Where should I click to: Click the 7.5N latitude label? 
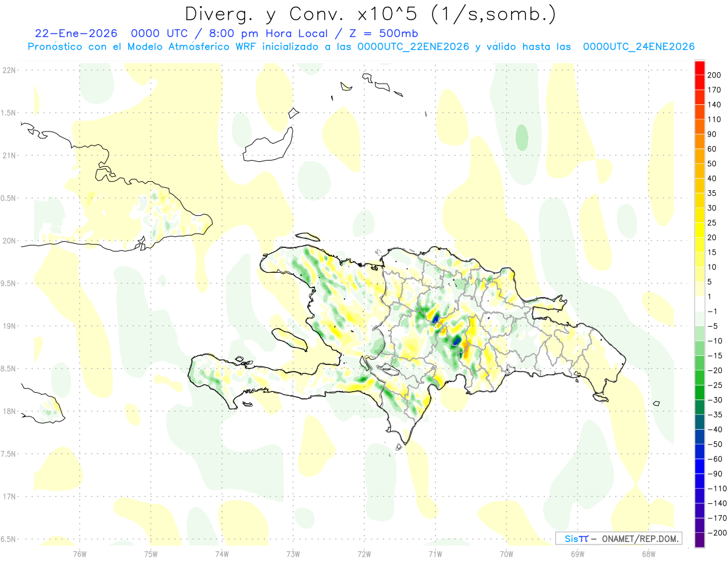point(9,454)
